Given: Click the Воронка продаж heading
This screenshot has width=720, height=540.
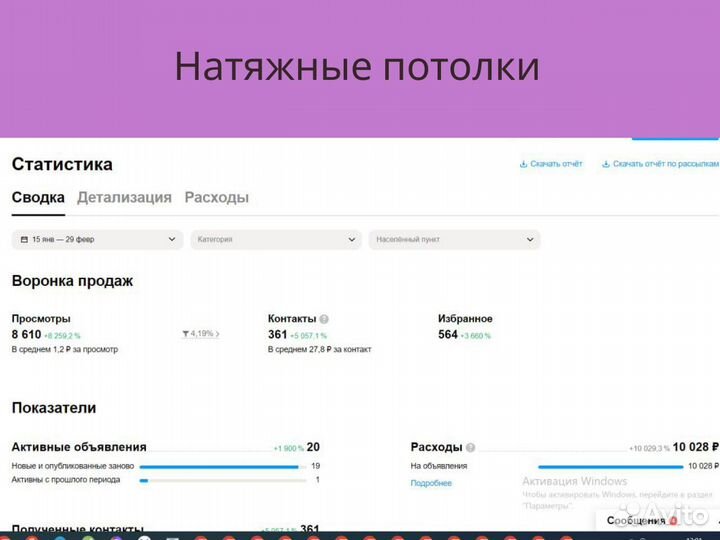Looking at the screenshot, I should point(72,281).
